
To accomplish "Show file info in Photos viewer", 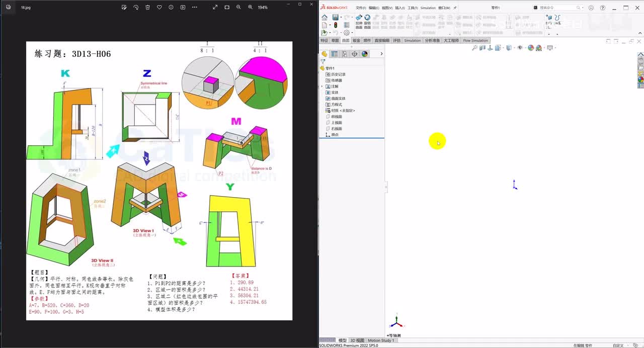I will point(171,7).
